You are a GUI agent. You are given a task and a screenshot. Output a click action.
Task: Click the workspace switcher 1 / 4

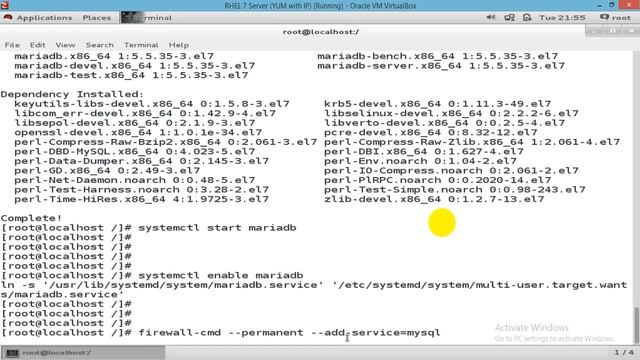tap(624, 352)
